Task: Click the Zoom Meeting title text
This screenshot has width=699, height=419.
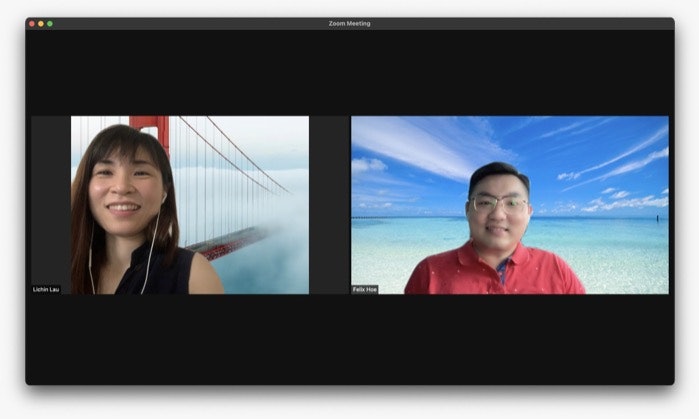Action: [349, 23]
